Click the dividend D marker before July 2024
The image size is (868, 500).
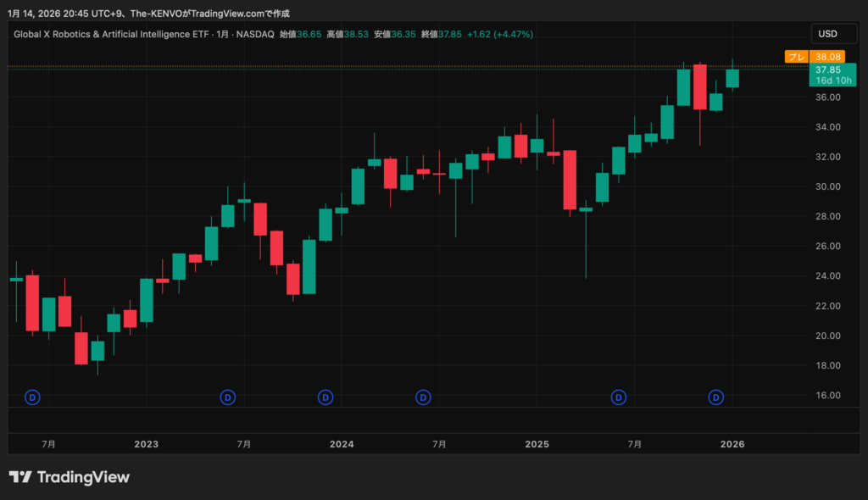pos(423,397)
